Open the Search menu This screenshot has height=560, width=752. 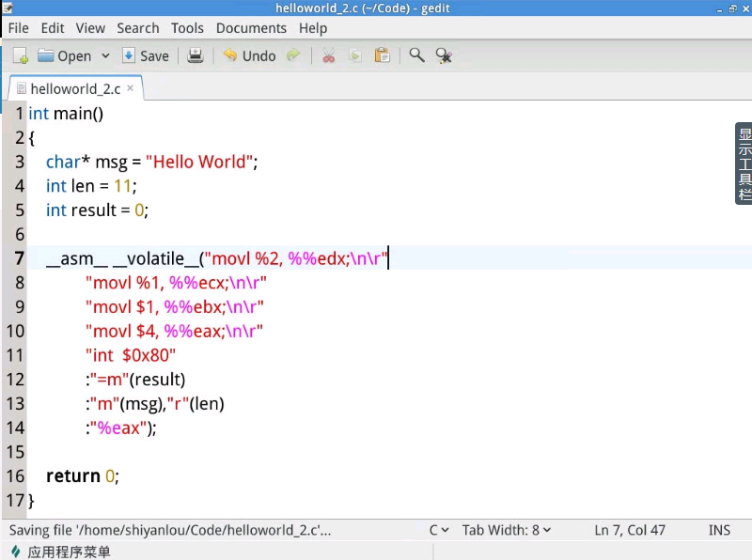tap(138, 28)
